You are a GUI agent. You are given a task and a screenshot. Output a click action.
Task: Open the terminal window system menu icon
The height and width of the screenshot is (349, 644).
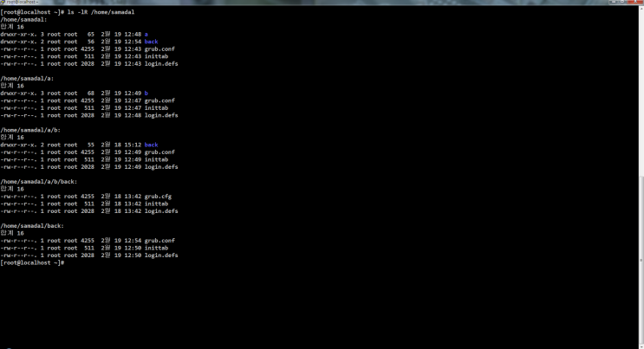pos(3,2)
